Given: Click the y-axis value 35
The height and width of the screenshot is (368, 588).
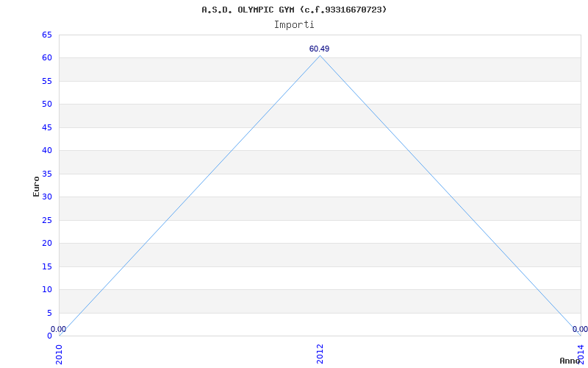Looking at the screenshot, I should (47, 174).
